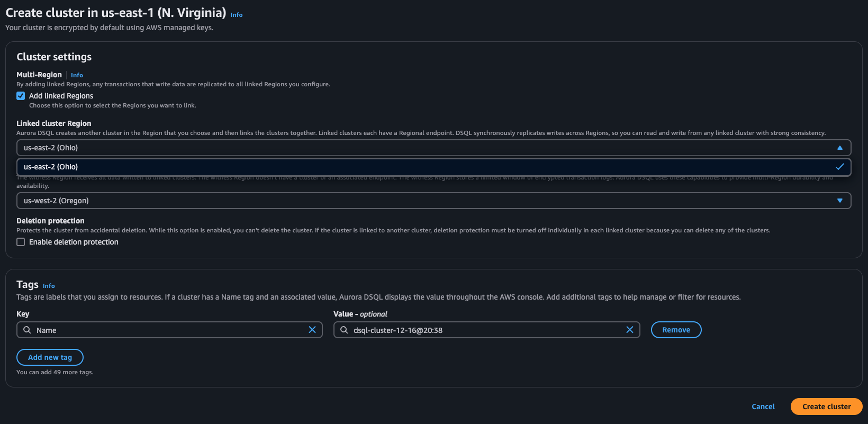Click the checkmark on the us-east-2 option
Viewport: 868px width, 424px height.
pos(839,167)
